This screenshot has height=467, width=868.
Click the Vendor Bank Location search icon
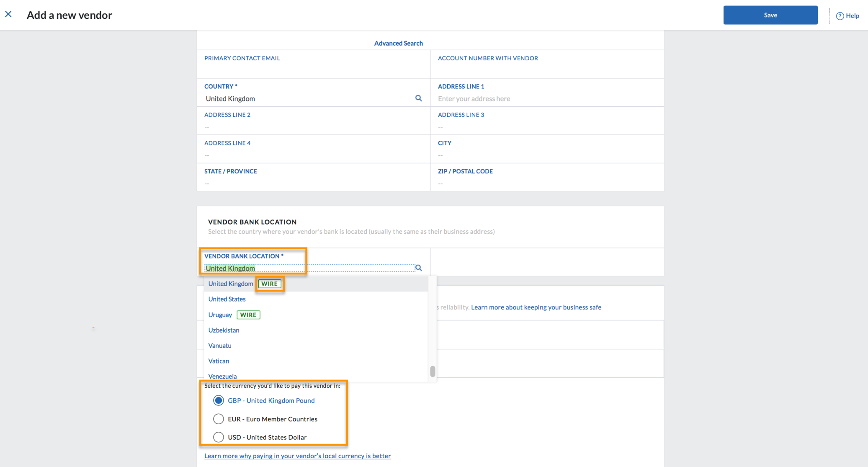[418, 268]
